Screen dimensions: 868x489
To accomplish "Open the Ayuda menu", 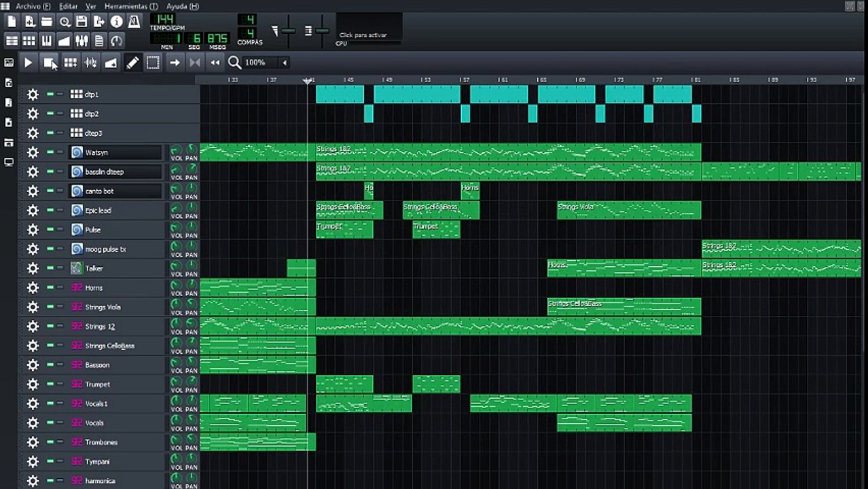I will [x=183, y=6].
